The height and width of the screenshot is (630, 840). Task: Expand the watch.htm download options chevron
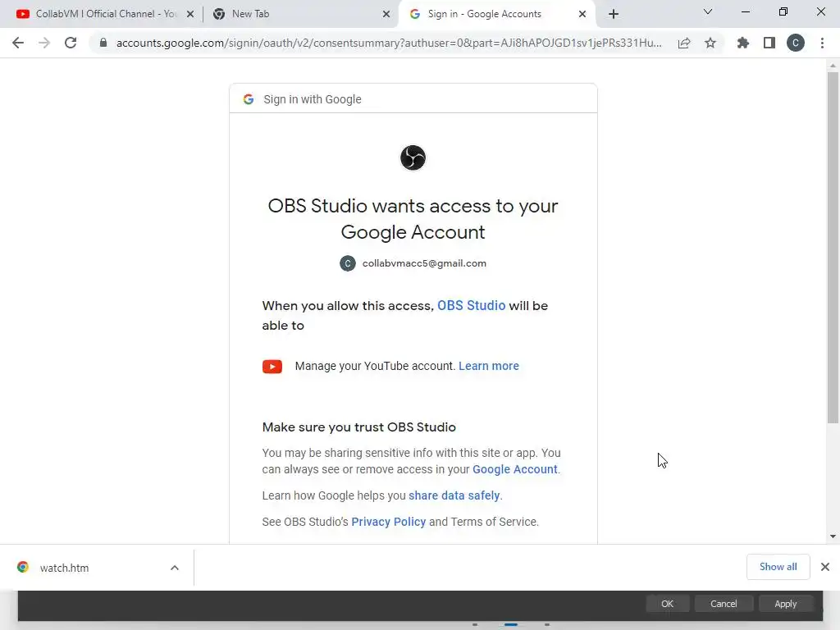(175, 568)
